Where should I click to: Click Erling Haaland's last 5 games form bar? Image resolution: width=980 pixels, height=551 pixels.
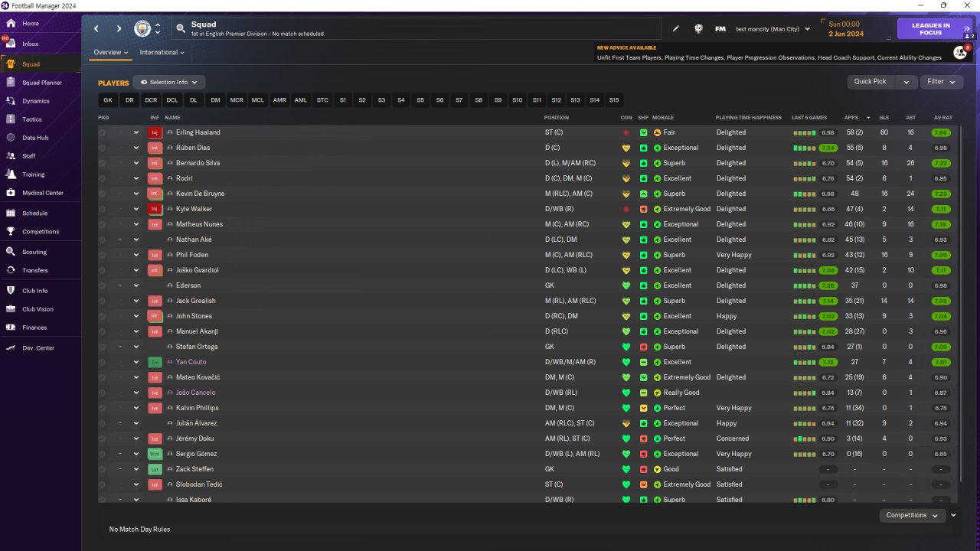pos(804,132)
